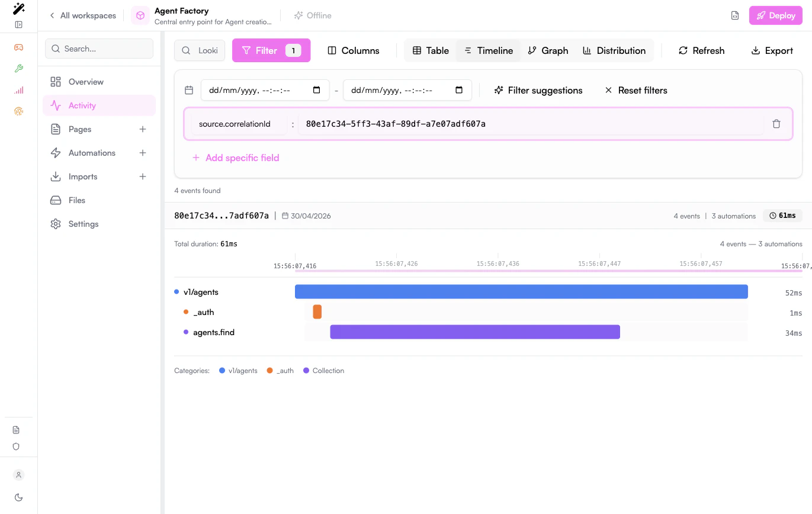Click the end date field
The image size is (812, 514).
click(x=407, y=90)
